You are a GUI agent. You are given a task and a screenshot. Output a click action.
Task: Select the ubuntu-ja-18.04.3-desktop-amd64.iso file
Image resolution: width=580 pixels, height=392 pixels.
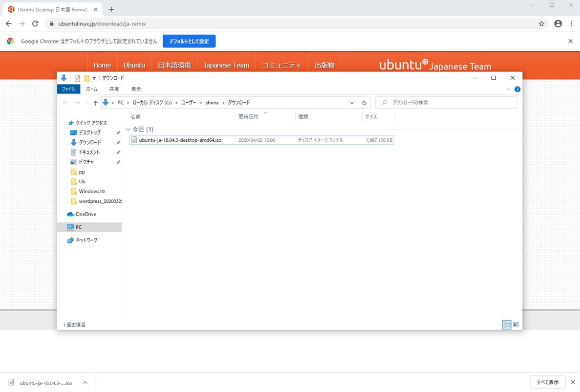click(x=261, y=140)
